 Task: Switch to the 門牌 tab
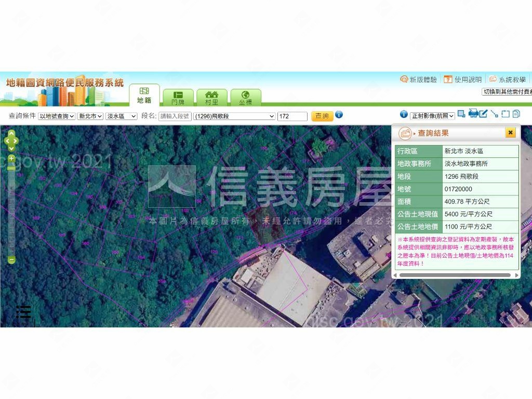point(178,98)
